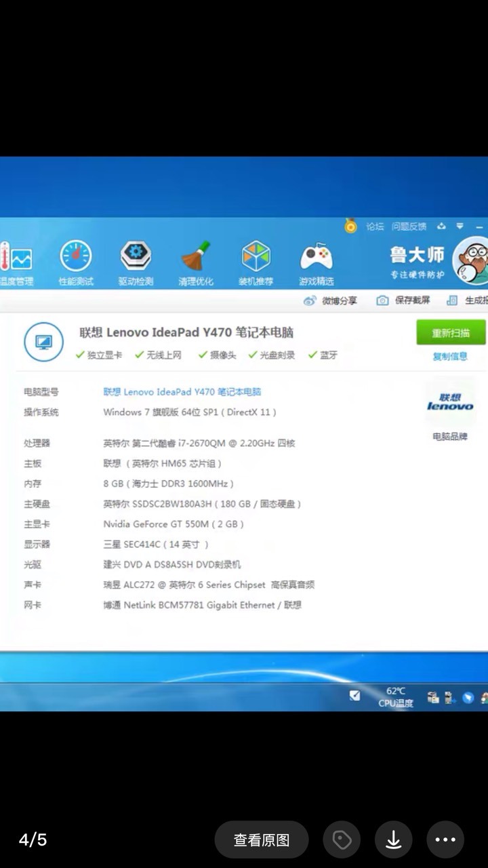The image size is (488, 868).
Task: Click the 复制信息 copy info link
Action: pyautogui.click(x=450, y=357)
